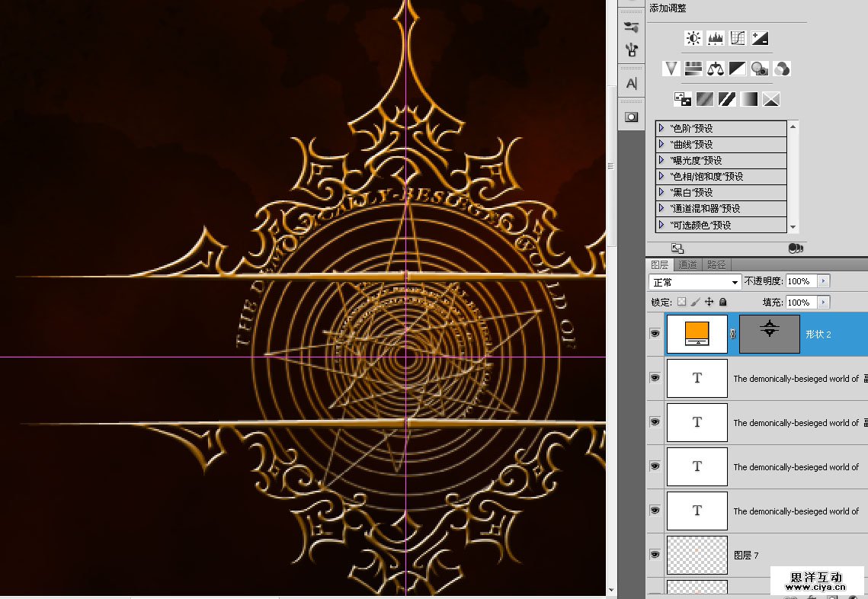Add a Color Balance adjustment (scales icon)
The width and height of the screenshot is (868, 599).
(x=715, y=69)
